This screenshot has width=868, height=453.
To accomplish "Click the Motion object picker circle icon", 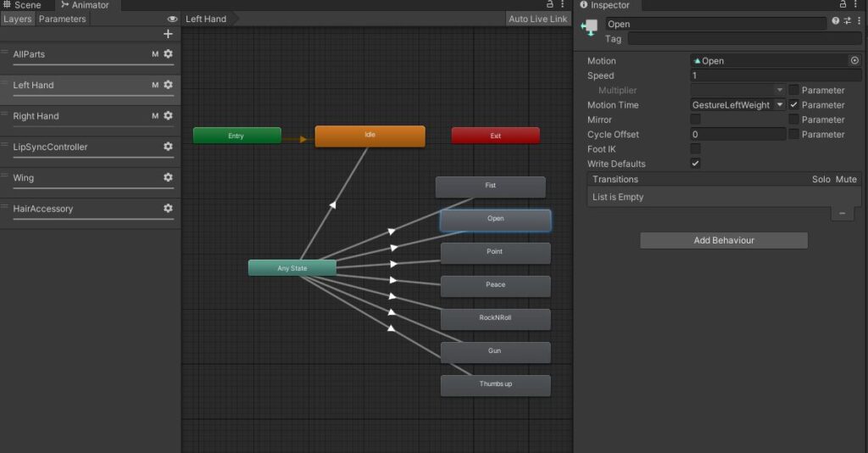I will point(854,61).
